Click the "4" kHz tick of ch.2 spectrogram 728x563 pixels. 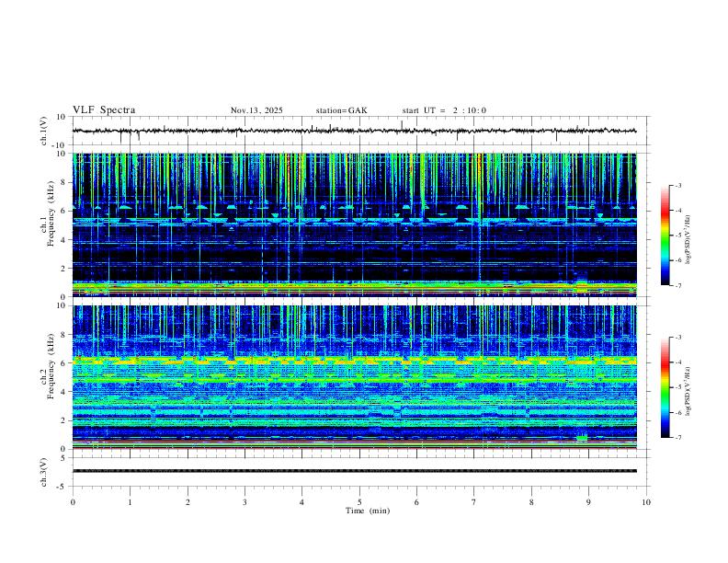[x=64, y=392]
